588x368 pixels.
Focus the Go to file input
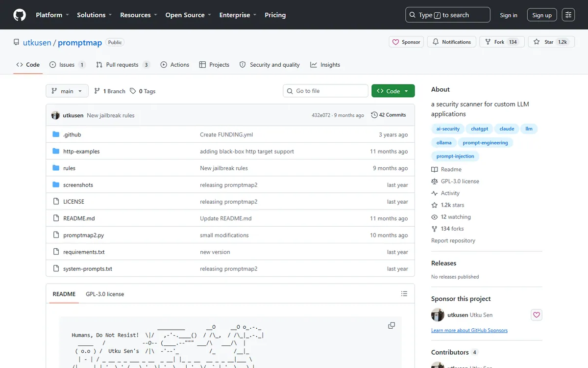pos(325,91)
